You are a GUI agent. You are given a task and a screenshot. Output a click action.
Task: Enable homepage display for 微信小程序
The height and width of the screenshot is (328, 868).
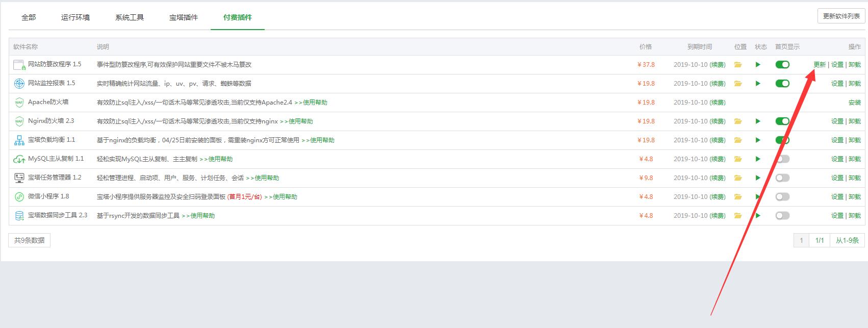(782, 197)
